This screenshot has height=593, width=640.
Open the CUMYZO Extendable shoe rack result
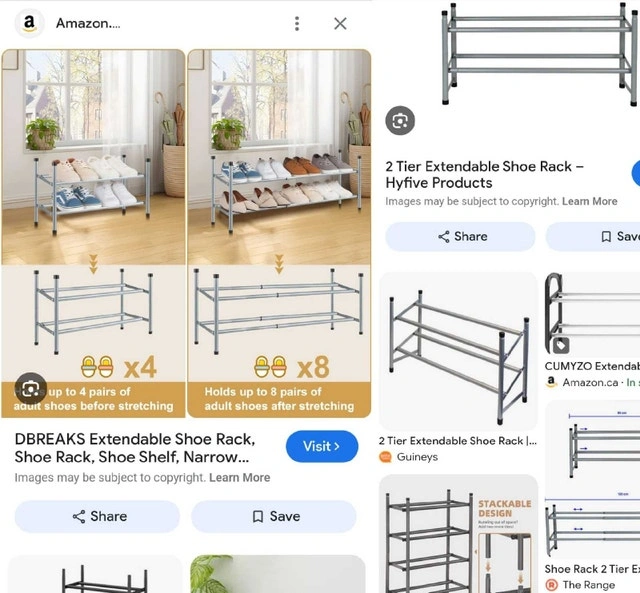(x=592, y=366)
